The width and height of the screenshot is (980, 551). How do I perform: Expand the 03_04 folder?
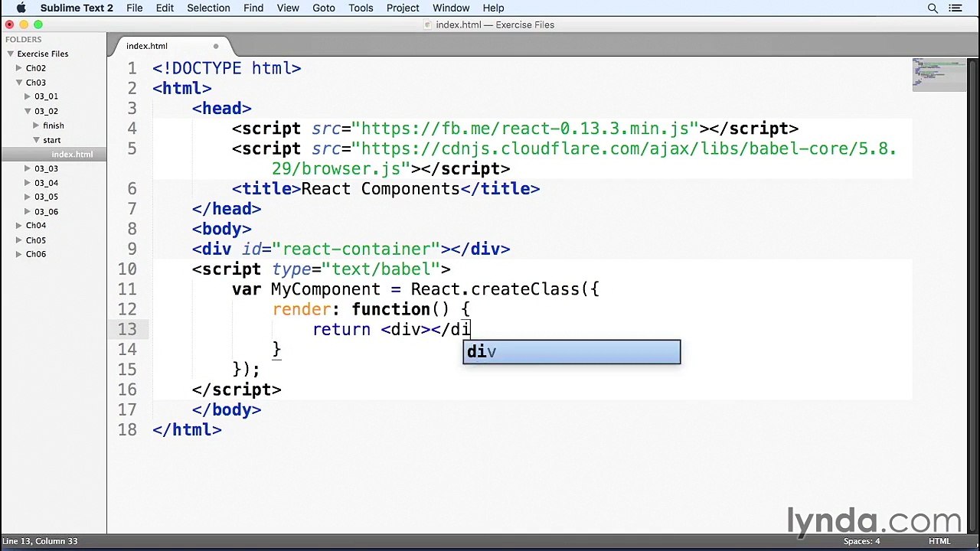tap(28, 183)
